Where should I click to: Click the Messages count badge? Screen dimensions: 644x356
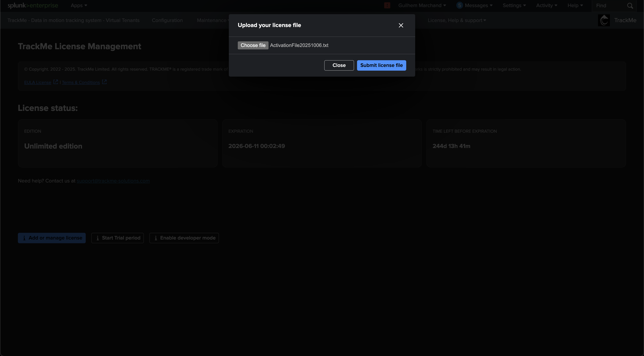pyautogui.click(x=459, y=6)
